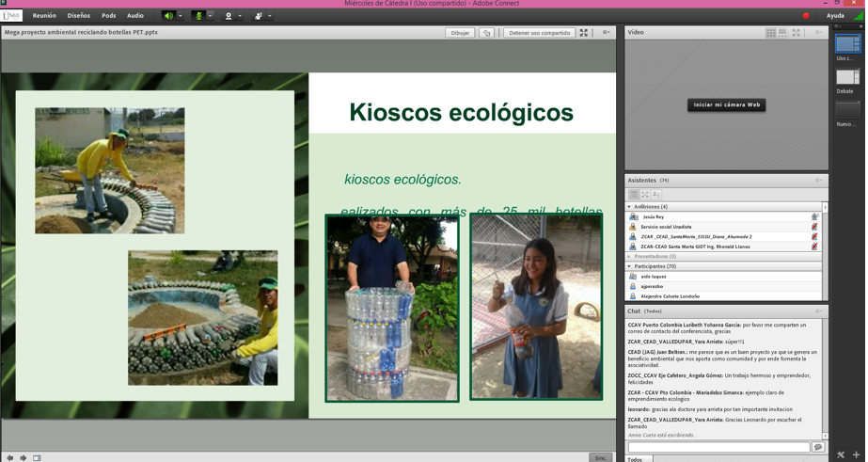Open the Reunión menu
868x462 pixels.
pyautogui.click(x=44, y=15)
